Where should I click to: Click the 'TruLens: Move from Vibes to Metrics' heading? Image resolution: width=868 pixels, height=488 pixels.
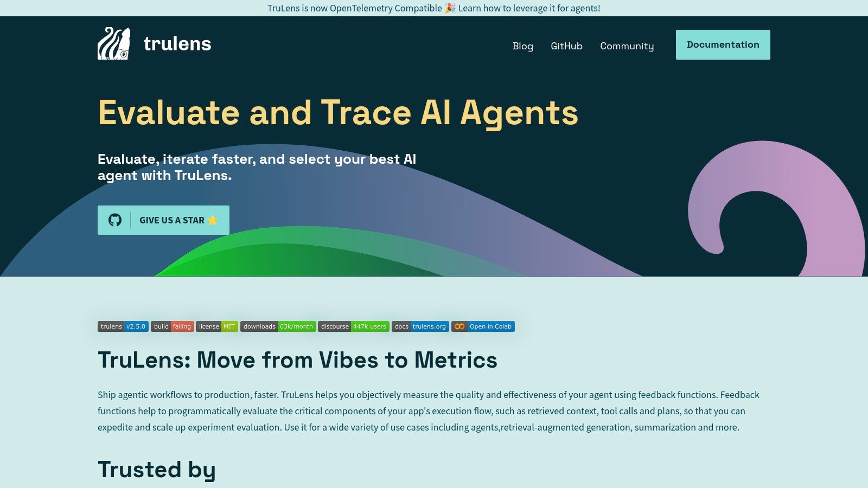point(297,360)
